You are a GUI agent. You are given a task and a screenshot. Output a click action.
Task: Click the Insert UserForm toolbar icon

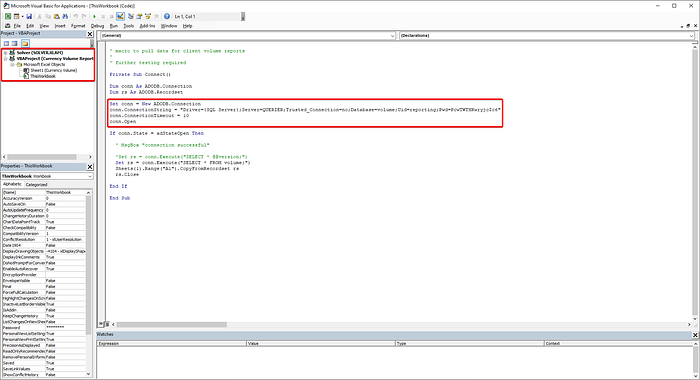click(16, 17)
